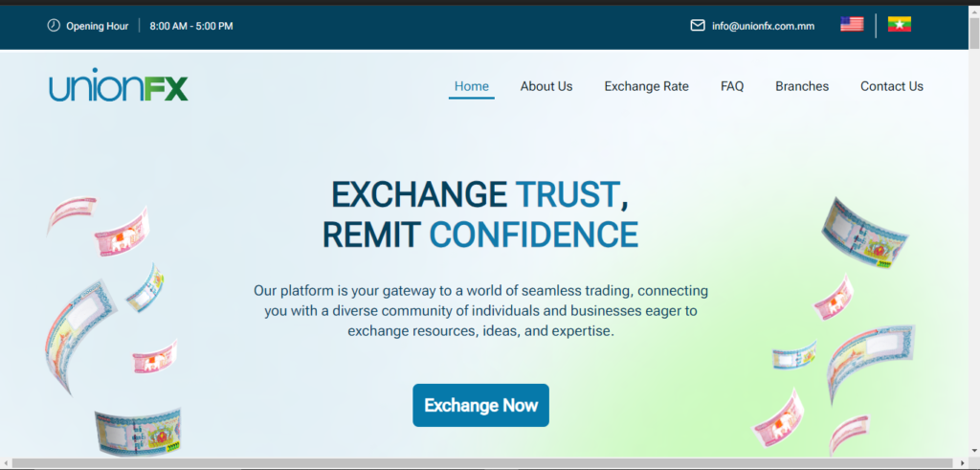
Task: Go to the About Us page
Action: (x=546, y=86)
